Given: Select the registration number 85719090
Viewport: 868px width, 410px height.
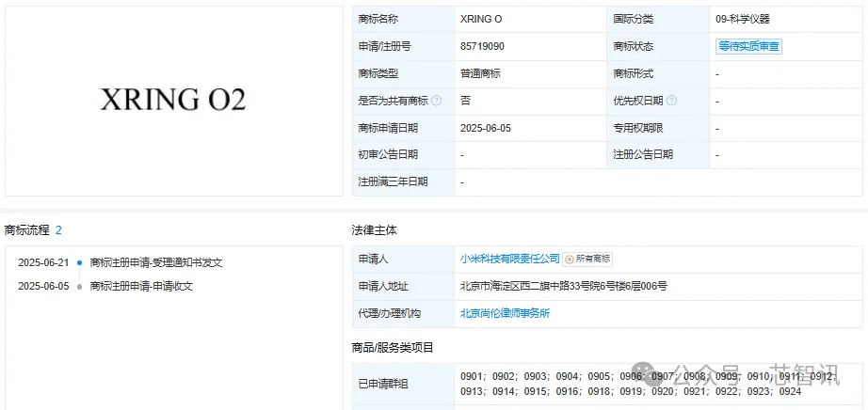Looking at the screenshot, I should click(482, 46).
